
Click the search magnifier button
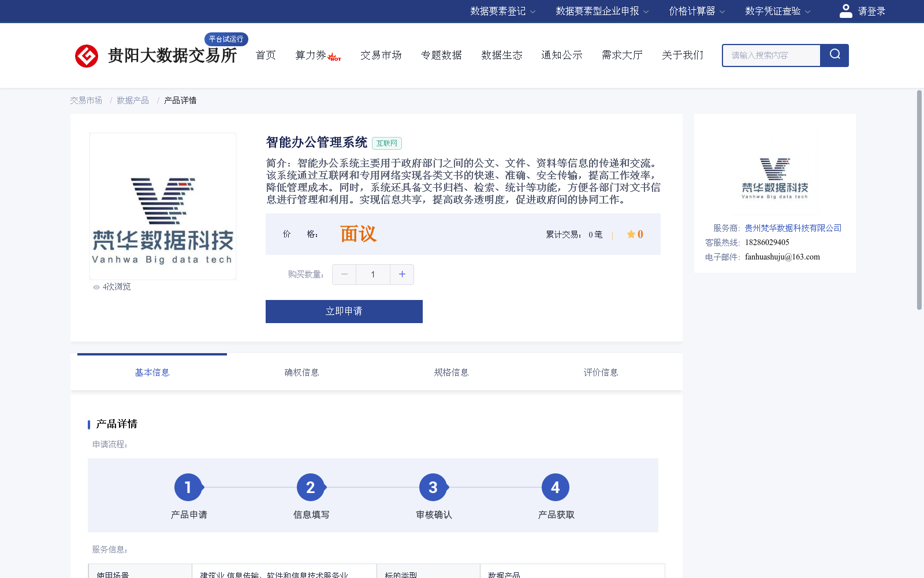(x=834, y=55)
